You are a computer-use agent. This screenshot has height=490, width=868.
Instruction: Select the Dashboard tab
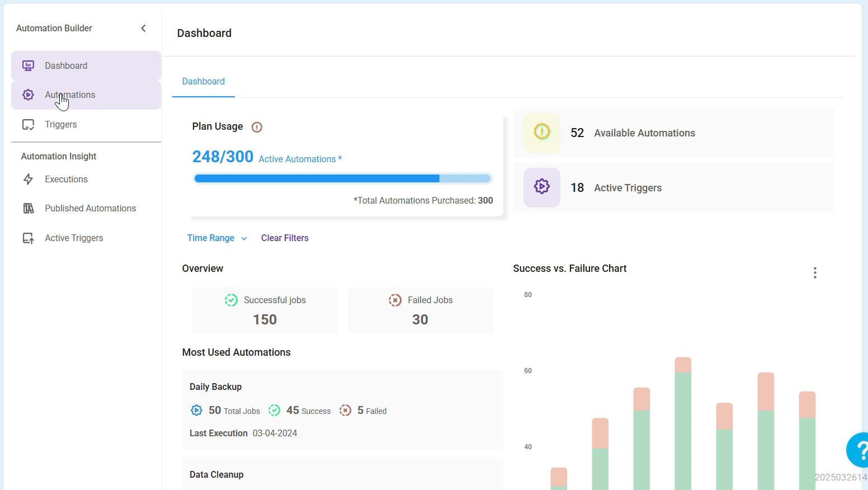click(204, 81)
